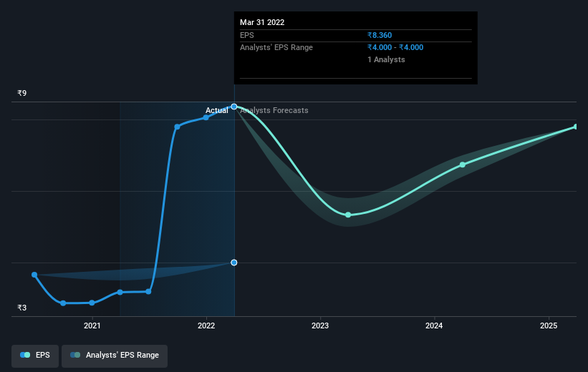This screenshot has width=588, height=372.
Task: Click the EPS point before the steep rise in mid-2021
Action: tap(148, 291)
